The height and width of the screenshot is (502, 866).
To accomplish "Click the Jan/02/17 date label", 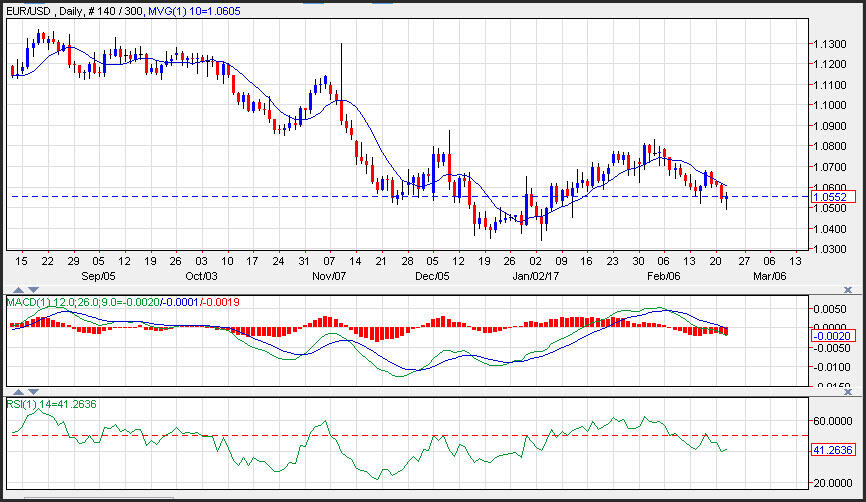I will tap(535, 274).
